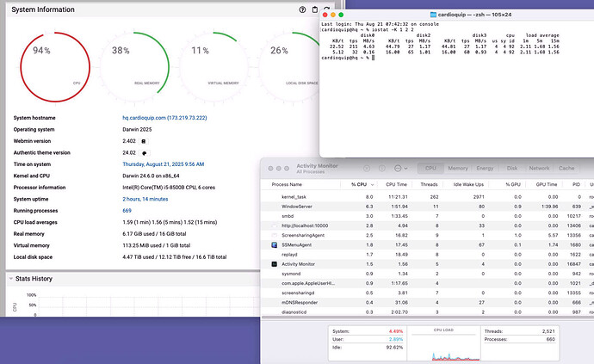This screenshot has height=364, width=594.
Task: Collapse the Stats History section
Action: click(x=11, y=279)
